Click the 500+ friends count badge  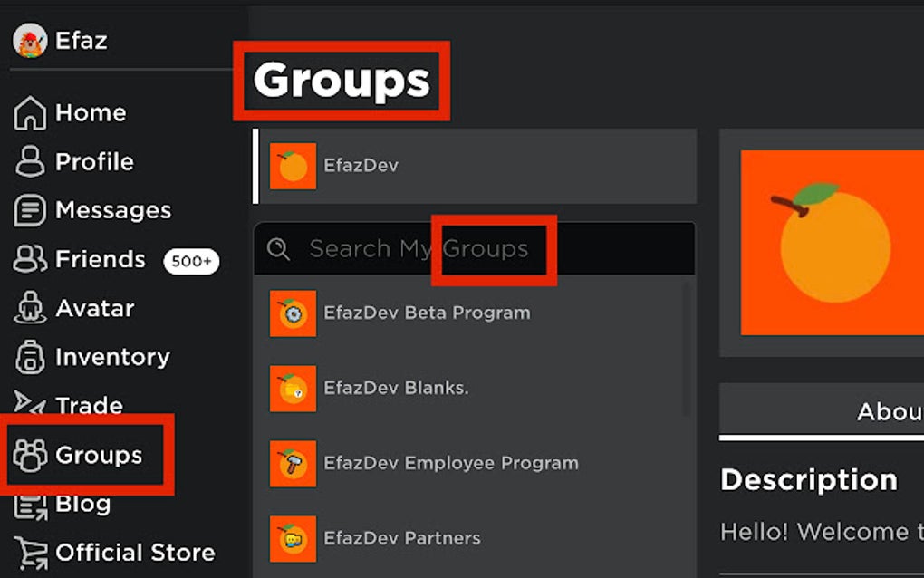click(x=191, y=260)
